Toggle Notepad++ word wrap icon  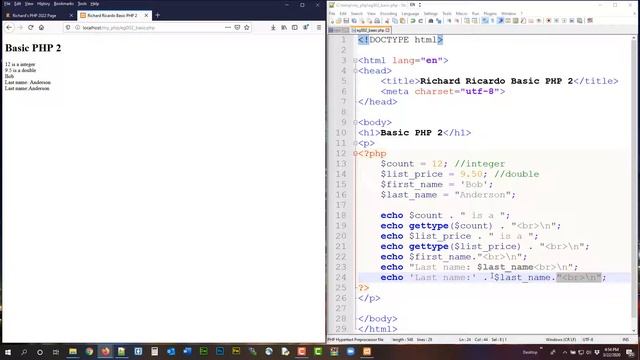485,20
